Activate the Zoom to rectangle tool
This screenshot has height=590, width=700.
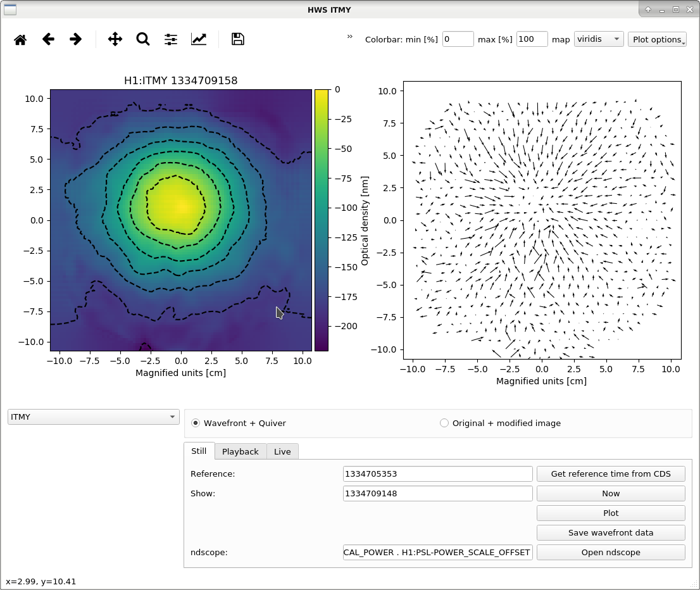tap(143, 39)
